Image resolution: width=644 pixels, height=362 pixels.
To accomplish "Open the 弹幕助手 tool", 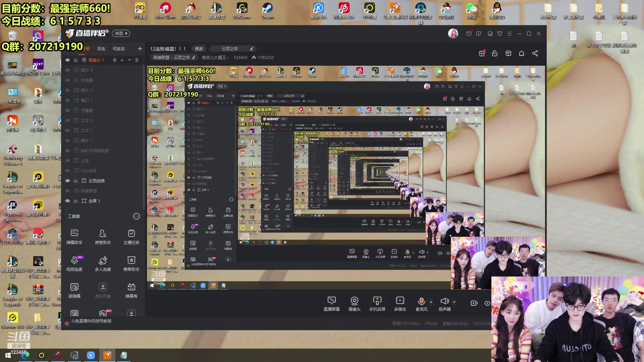I will [74, 237].
